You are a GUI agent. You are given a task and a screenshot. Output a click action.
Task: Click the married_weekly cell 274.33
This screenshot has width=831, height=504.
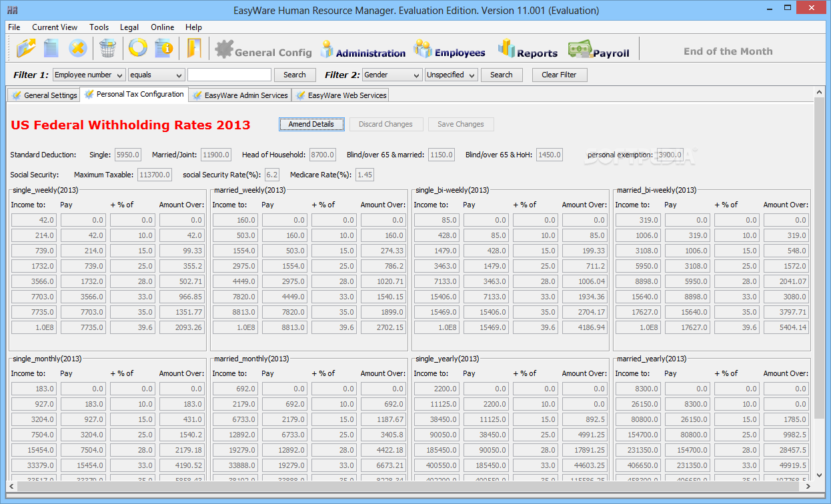tap(383, 251)
